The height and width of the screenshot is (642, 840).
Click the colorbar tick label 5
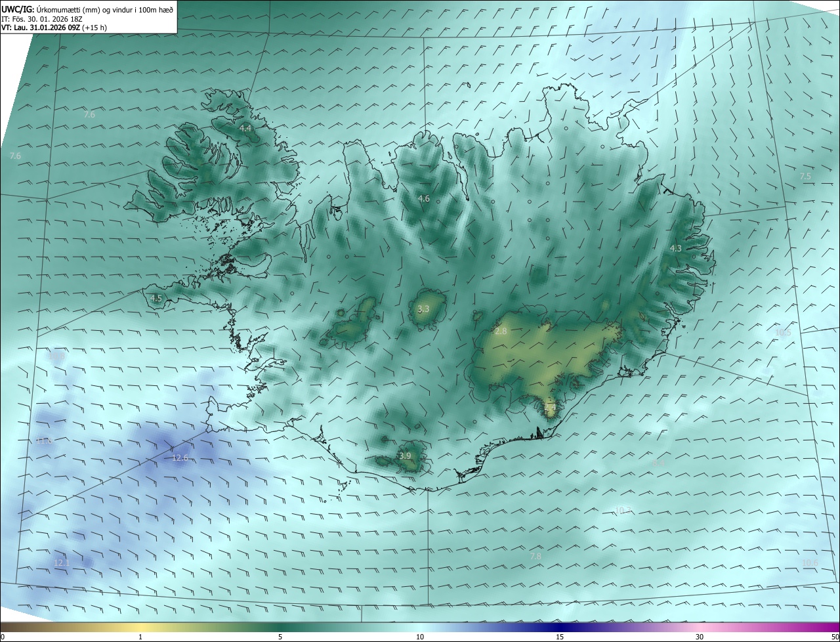[280, 637]
